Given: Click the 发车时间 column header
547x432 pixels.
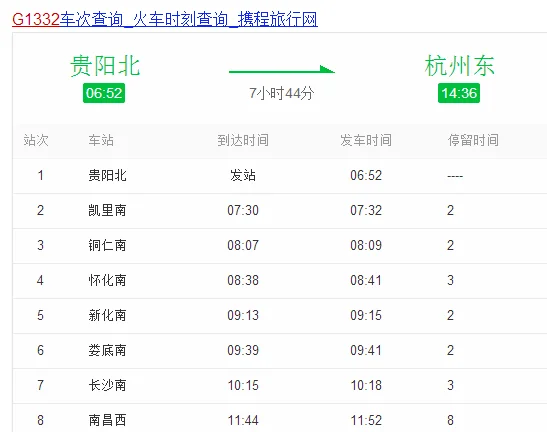Looking at the screenshot, I should point(366,140).
